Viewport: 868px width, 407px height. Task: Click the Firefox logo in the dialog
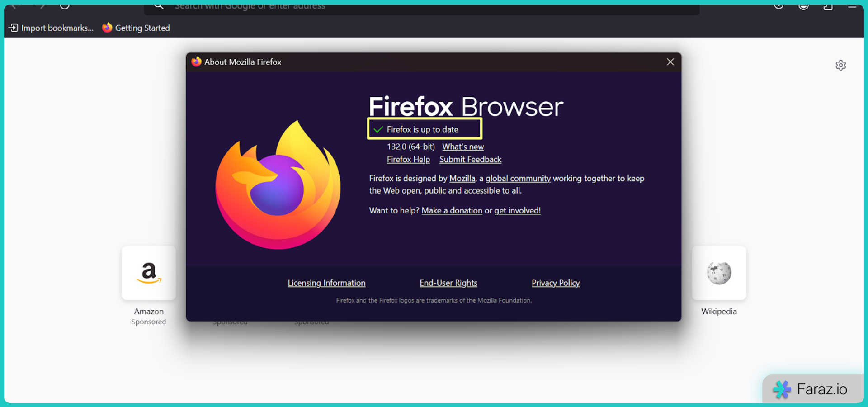coord(278,185)
